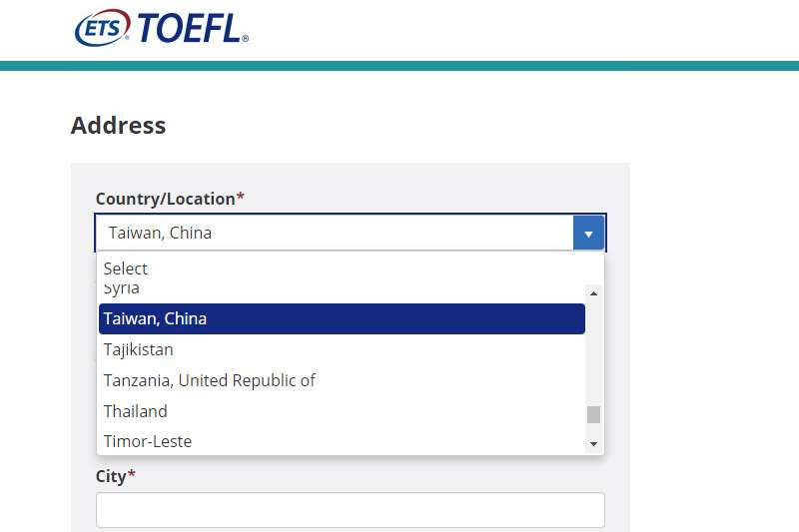Open the Country/Location combo box showing Taiwan, China
This screenshot has width=799, height=532.
(x=351, y=234)
